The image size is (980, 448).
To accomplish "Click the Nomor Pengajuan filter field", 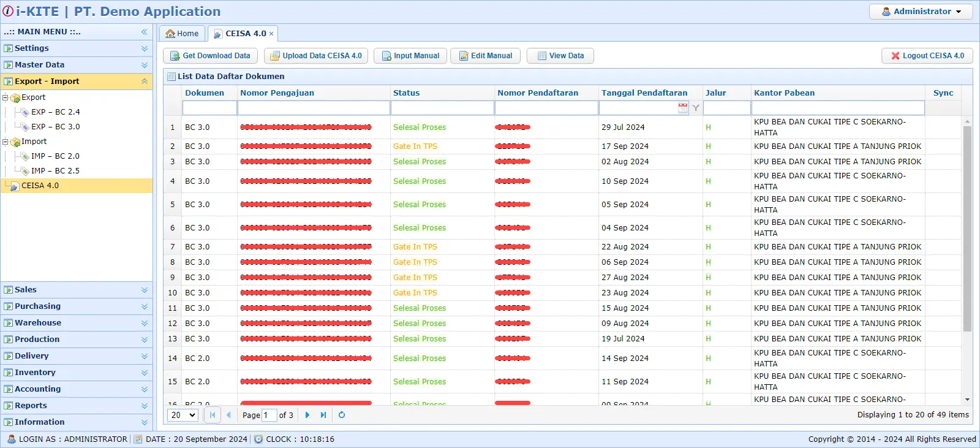I will tap(314, 108).
